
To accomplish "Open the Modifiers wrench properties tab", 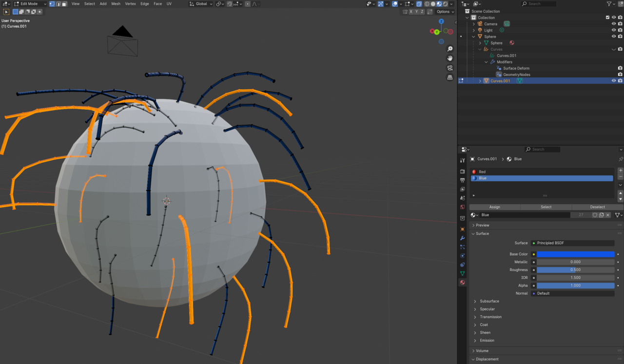I will (462, 238).
